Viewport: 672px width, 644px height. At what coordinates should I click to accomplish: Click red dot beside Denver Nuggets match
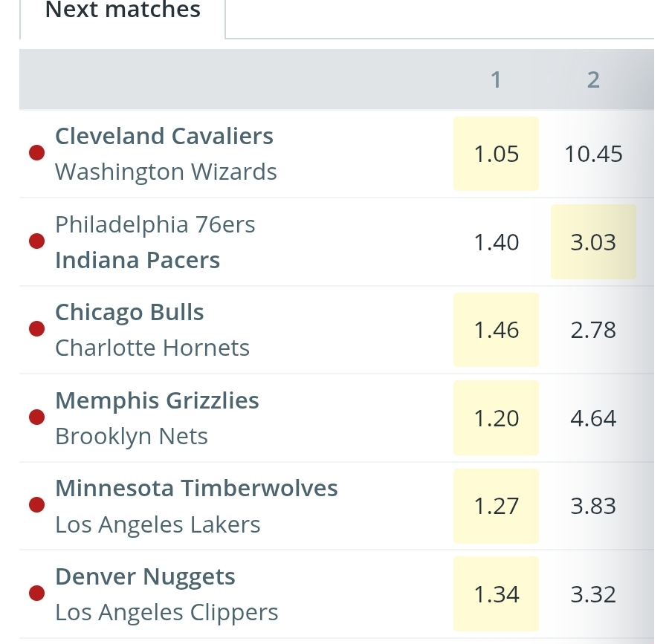pyautogui.click(x=36, y=594)
